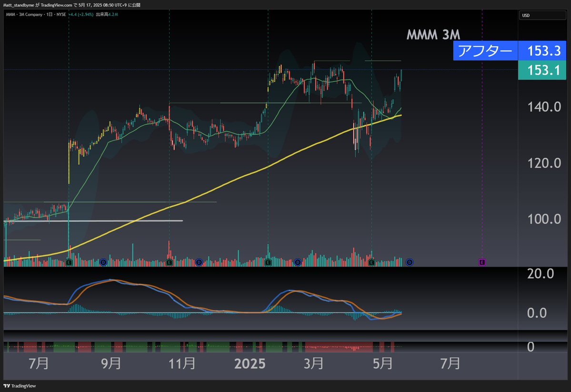Click the 100.0 price axis label
Viewport: 571px width, 392px height.
pos(544,219)
